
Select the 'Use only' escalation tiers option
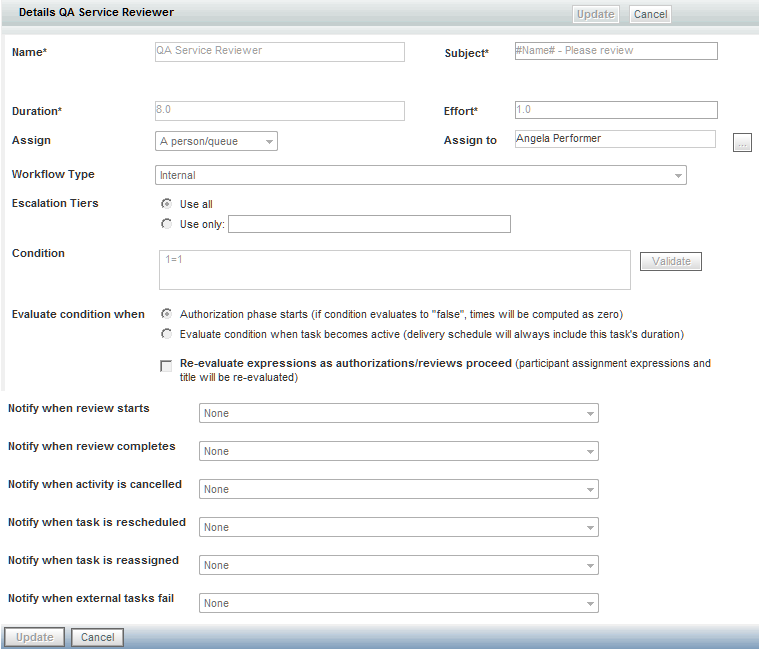pyautogui.click(x=166, y=224)
